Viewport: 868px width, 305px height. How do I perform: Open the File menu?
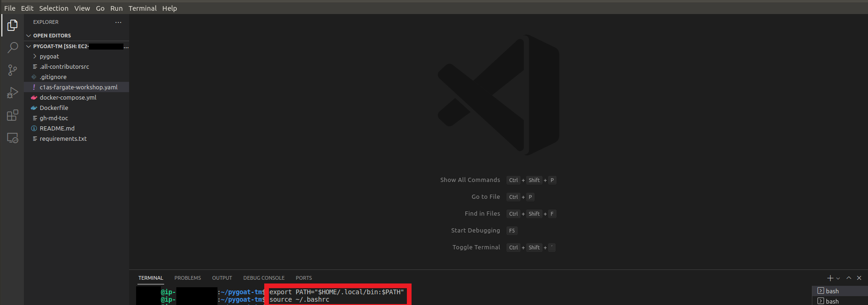click(x=10, y=8)
